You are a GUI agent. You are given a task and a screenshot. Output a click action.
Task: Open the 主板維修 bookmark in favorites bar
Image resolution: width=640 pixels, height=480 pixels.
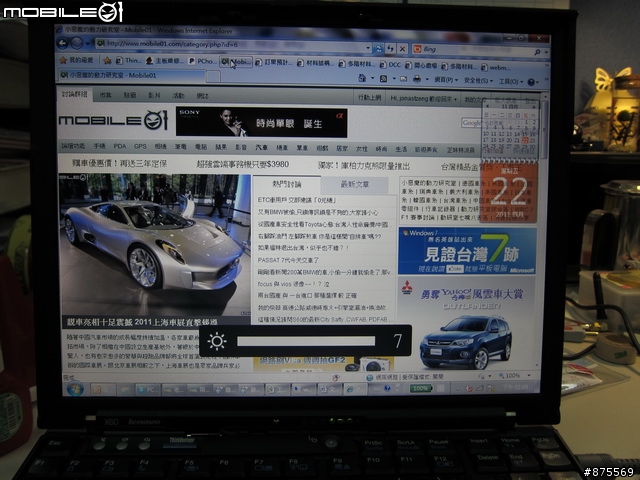(x=165, y=61)
